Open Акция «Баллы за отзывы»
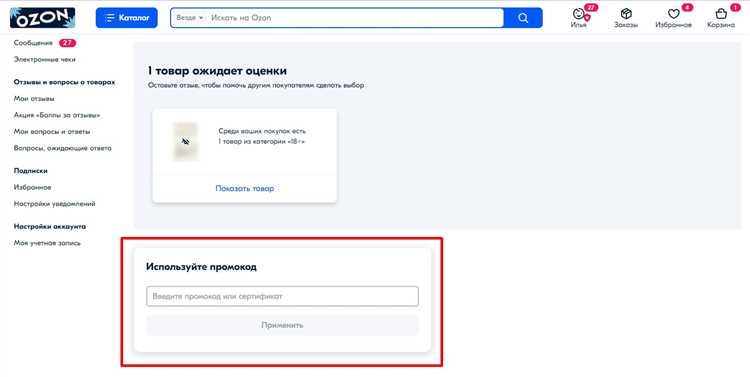 (x=57, y=115)
